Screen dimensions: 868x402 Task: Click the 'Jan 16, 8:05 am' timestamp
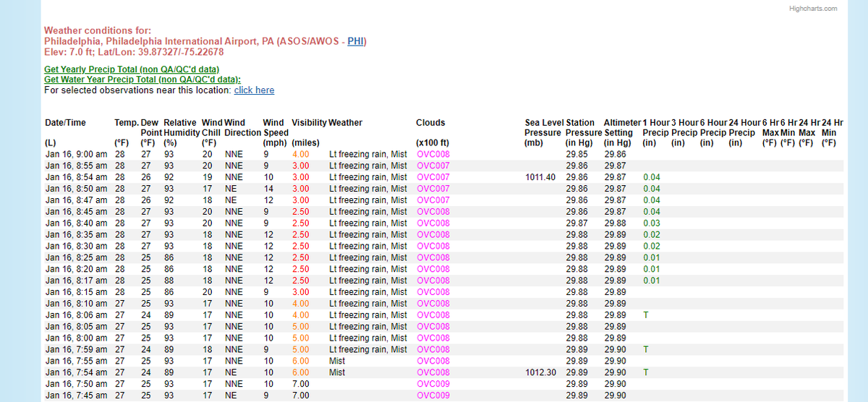click(76, 327)
